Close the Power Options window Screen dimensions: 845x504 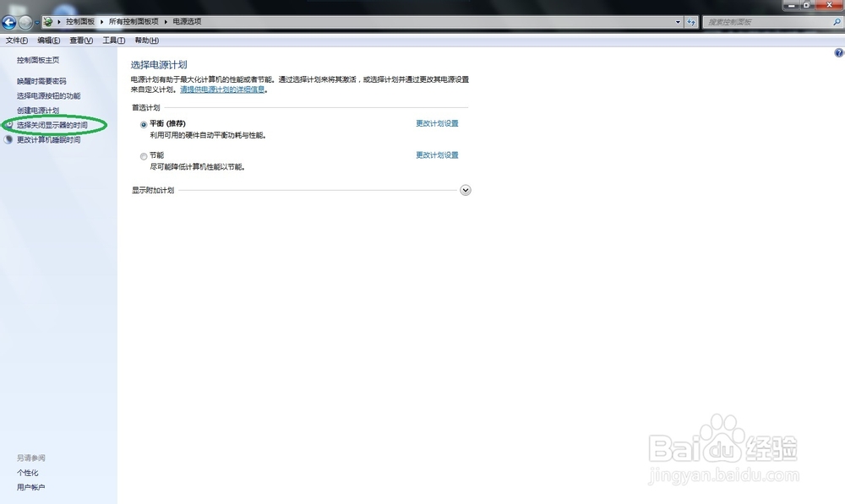tap(830, 5)
